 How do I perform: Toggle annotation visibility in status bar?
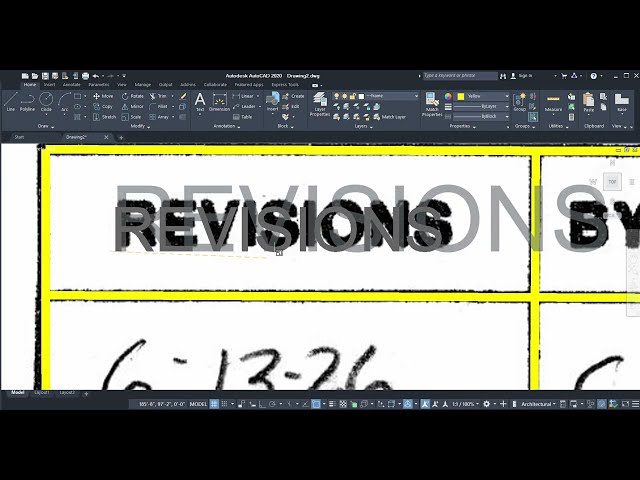(x=425, y=404)
